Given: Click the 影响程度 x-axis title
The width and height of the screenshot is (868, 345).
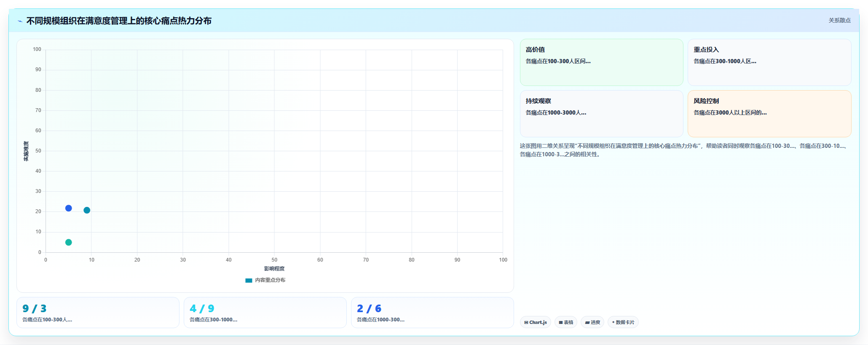Looking at the screenshot, I should 274,269.
